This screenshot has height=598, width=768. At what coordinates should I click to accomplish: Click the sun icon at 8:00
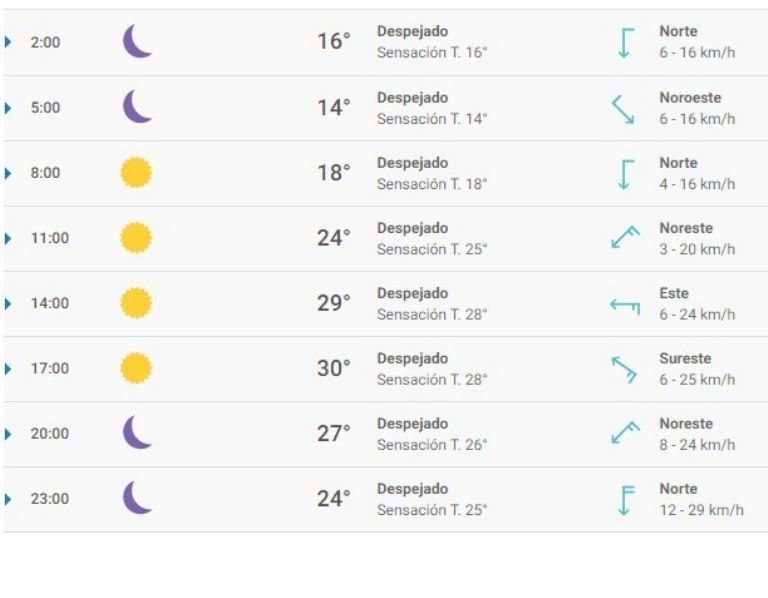pos(136,173)
